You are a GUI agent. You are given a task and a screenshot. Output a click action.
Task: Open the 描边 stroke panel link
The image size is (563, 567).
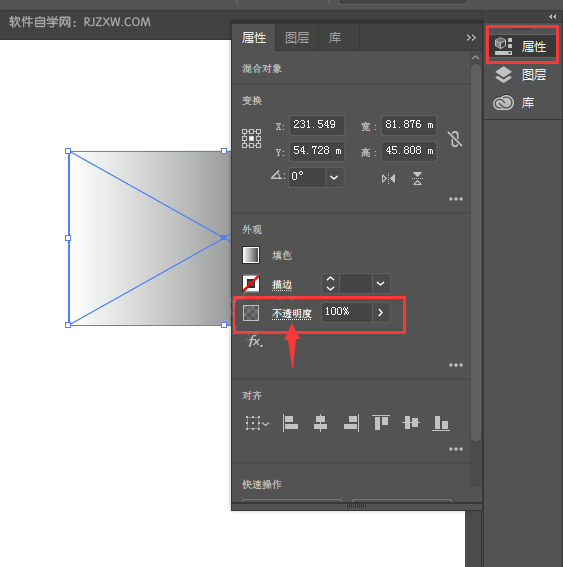(x=282, y=285)
